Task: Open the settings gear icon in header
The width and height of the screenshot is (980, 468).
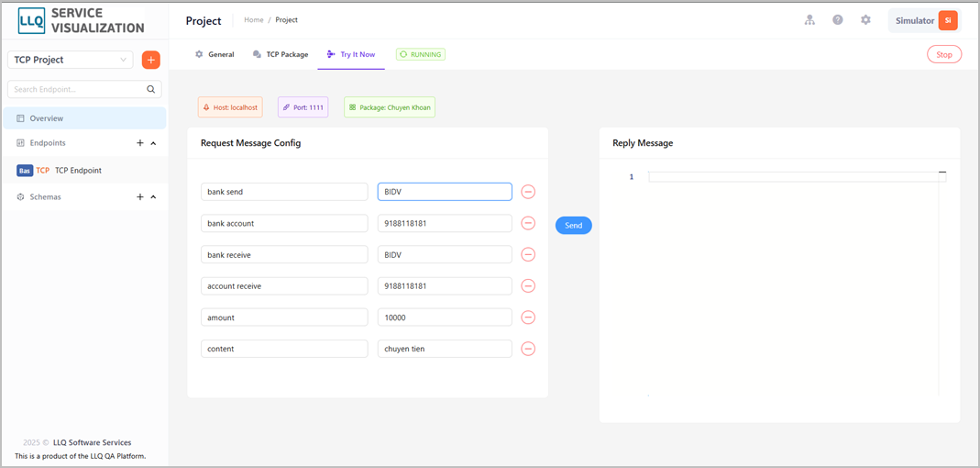Action: [865, 20]
